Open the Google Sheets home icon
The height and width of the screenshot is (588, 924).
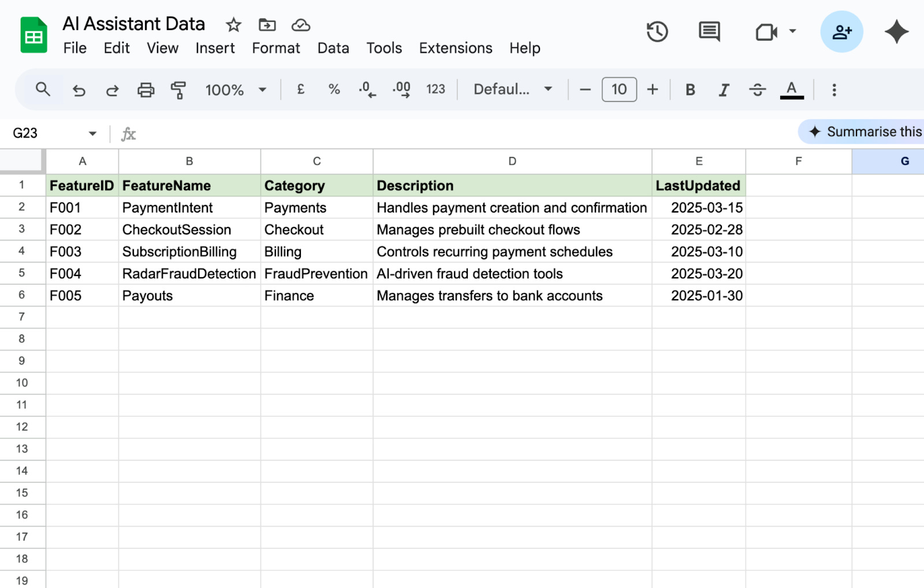click(x=33, y=35)
